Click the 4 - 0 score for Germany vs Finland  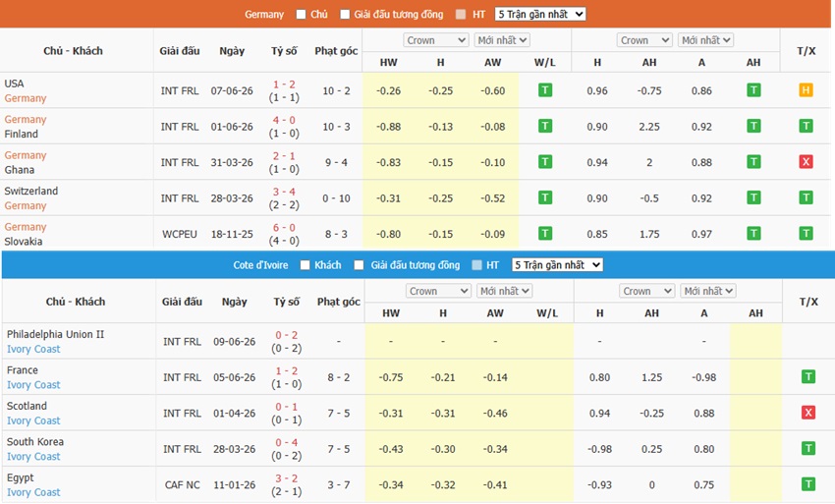click(284, 120)
